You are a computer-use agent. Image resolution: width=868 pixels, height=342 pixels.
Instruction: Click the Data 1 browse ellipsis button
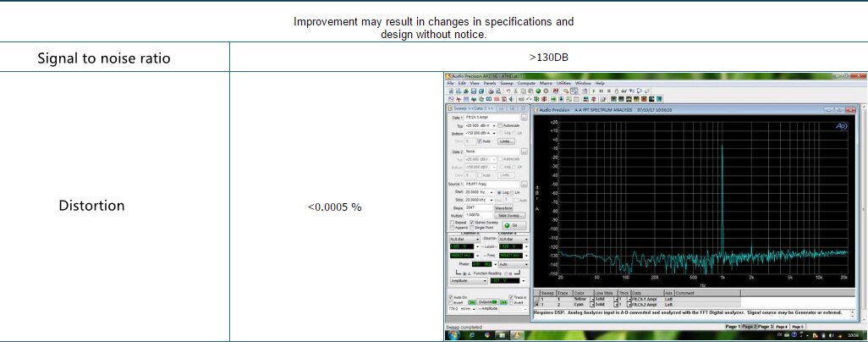coord(524,118)
